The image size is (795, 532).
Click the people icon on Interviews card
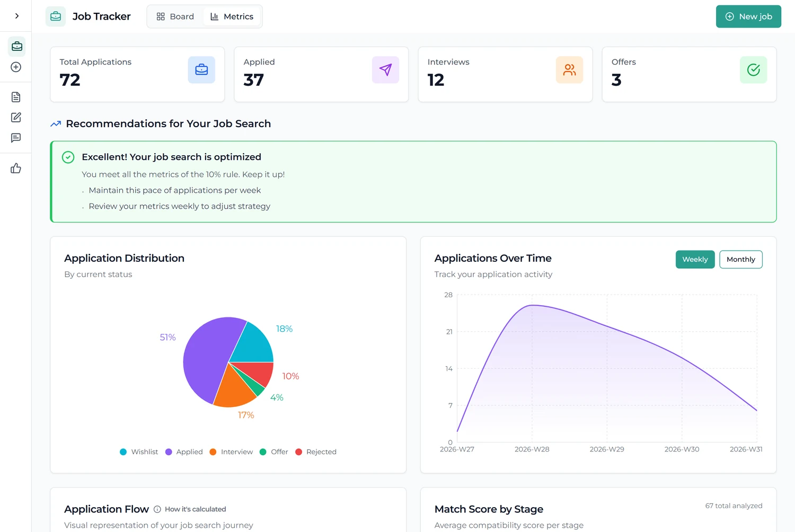[x=569, y=70]
